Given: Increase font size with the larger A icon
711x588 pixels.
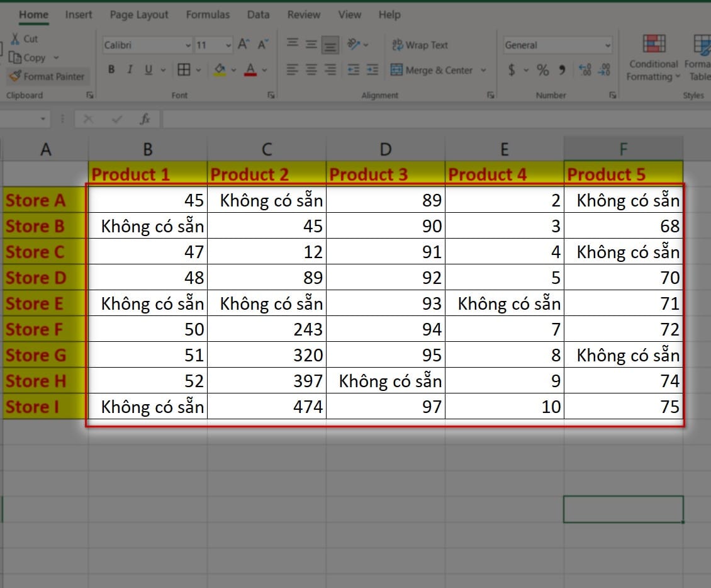Looking at the screenshot, I should point(244,45).
